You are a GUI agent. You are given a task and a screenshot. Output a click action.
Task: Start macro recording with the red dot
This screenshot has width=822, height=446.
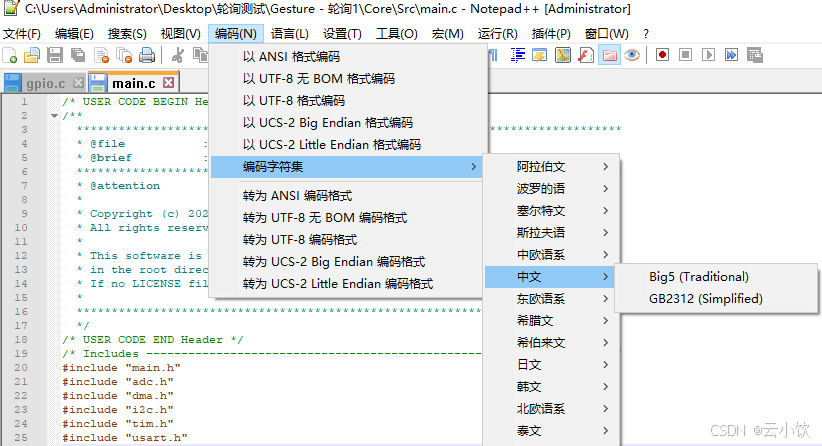click(662, 55)
